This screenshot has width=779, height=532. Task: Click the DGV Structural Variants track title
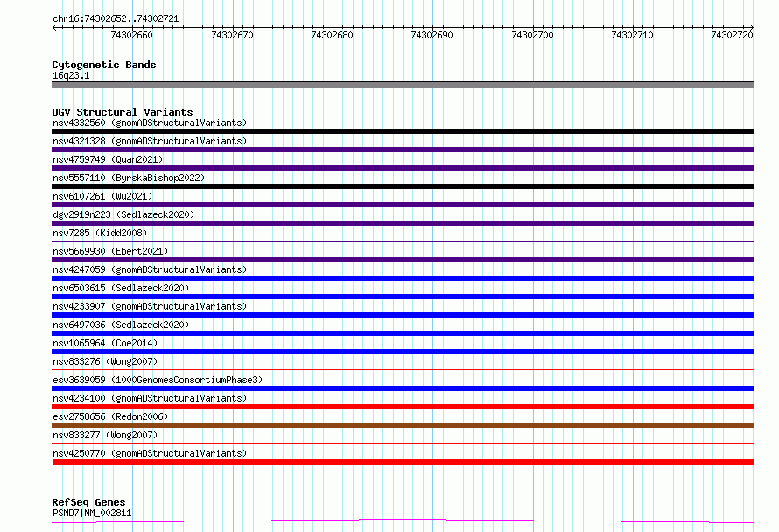[123, 112]
